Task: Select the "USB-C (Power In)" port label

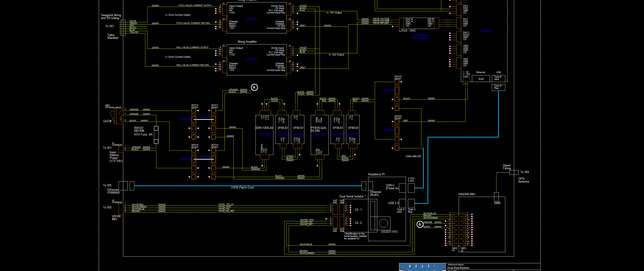Action: coord(392,187)
